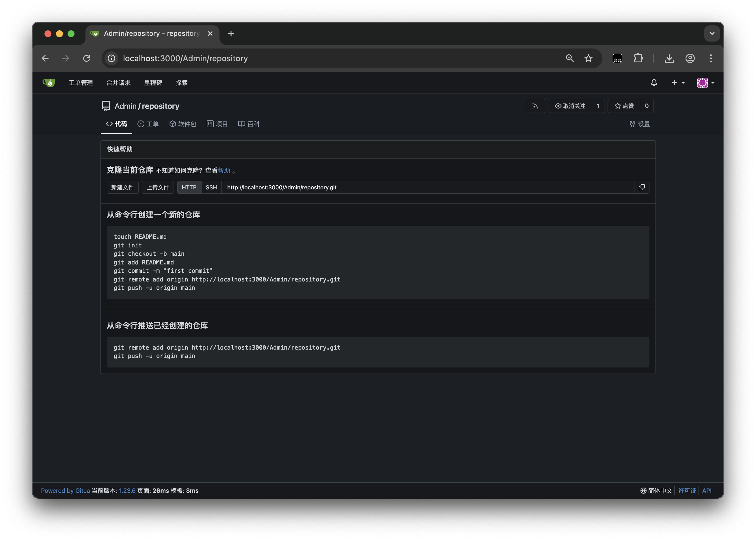Open the browser extensions puzzle icon

[638, 58]
